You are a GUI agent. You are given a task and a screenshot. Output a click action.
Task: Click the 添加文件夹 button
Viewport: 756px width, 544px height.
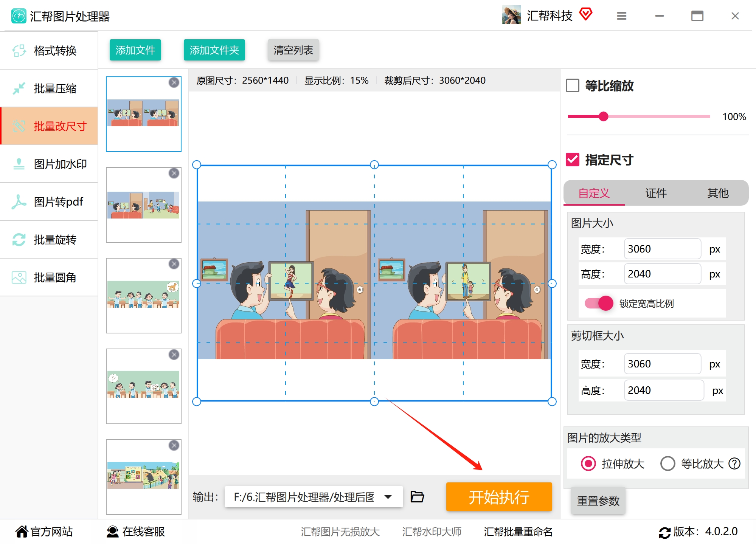coord(214,50)
